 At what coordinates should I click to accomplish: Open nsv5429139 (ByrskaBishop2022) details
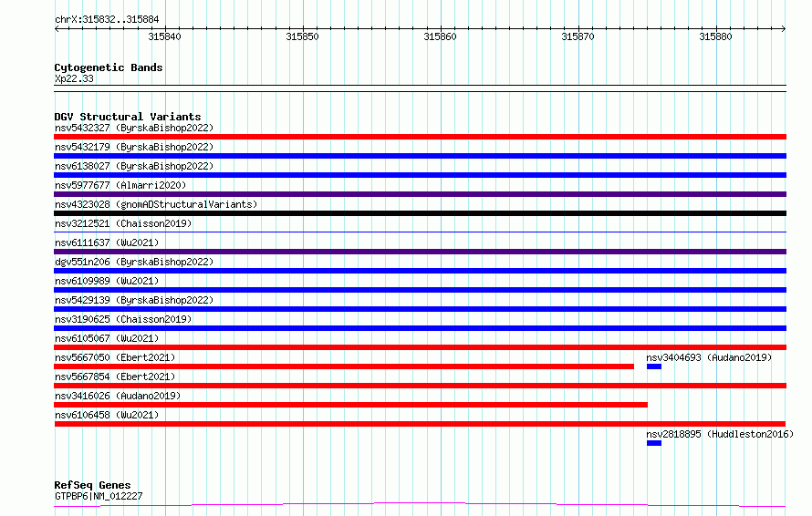(x=134, y=300)
